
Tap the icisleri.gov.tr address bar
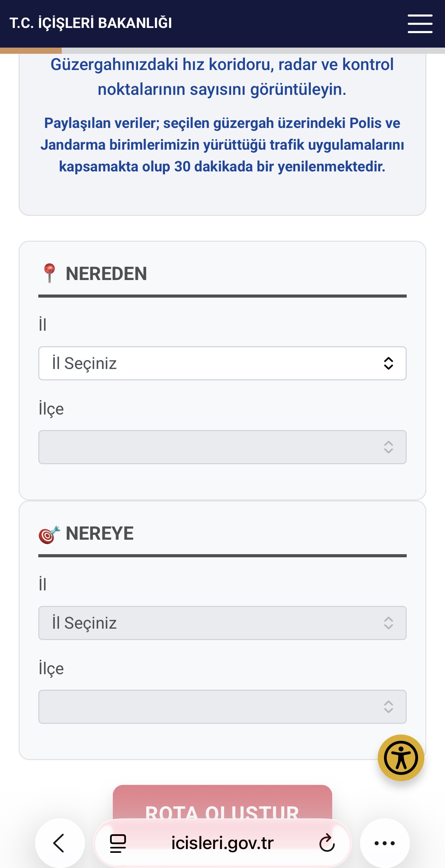(222, 843)
